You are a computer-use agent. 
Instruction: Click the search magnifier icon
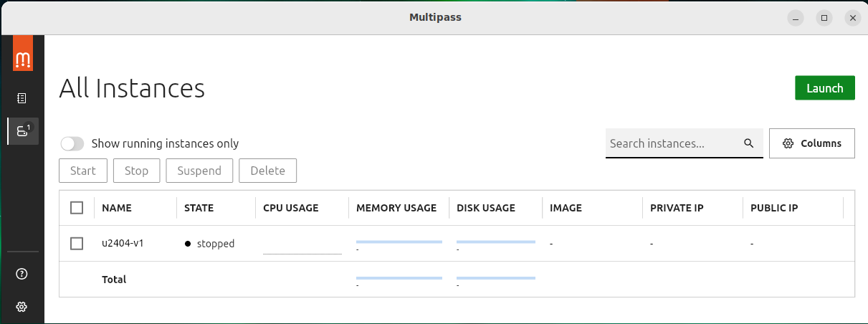[x=749, y=143]
